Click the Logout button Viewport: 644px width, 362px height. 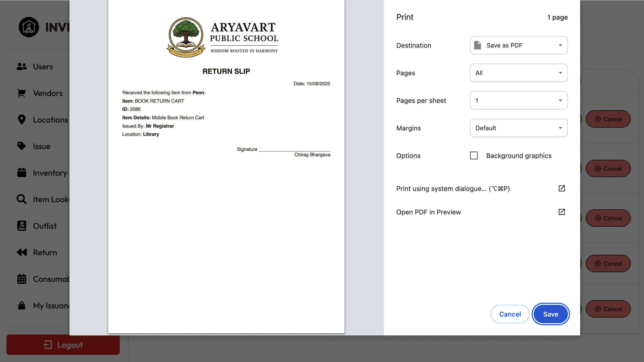(63, 345)
